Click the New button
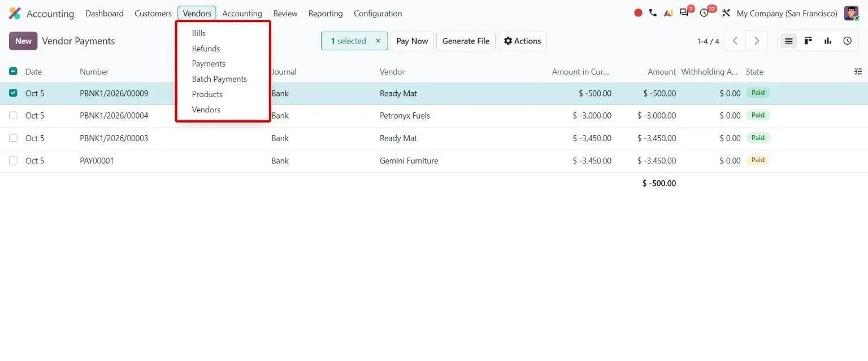The width and height of the screenshot is (868, 361). (x=23, y=41)
